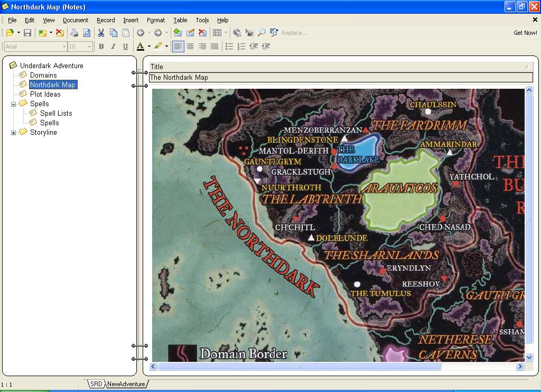Switch to the NewAdventure tab

coord(126,384)
